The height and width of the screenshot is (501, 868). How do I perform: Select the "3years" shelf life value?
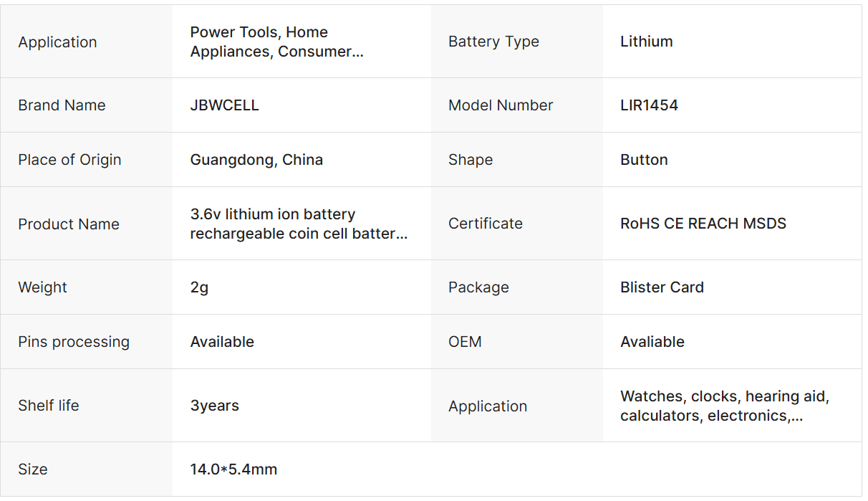(x=214, y=406)
